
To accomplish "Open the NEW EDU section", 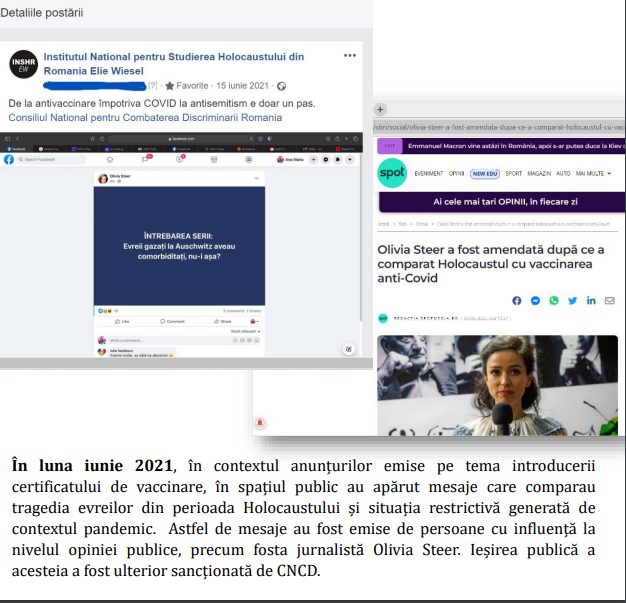I will (x=486, y=174).
